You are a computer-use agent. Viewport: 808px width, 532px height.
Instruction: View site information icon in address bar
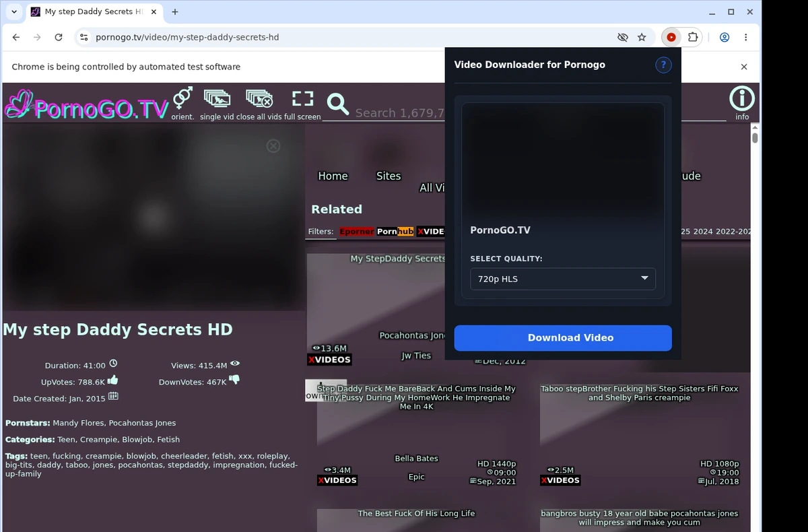click(83, 38)
